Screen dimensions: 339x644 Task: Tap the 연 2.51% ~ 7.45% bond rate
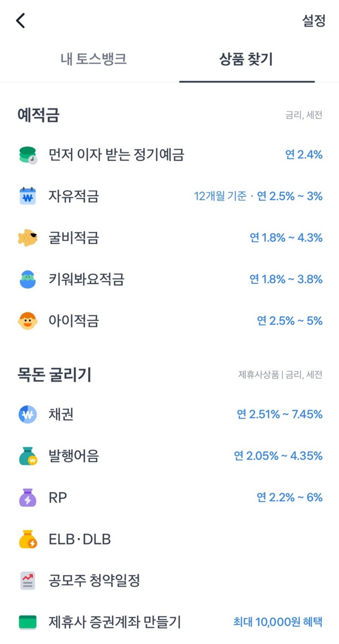(279, 415)
